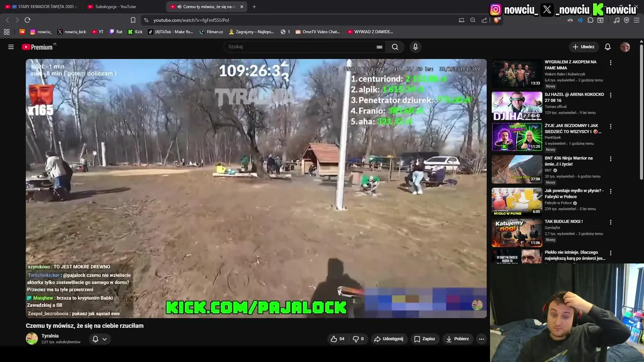Open the nowciu_kick X bookmark

click(71, 32)
